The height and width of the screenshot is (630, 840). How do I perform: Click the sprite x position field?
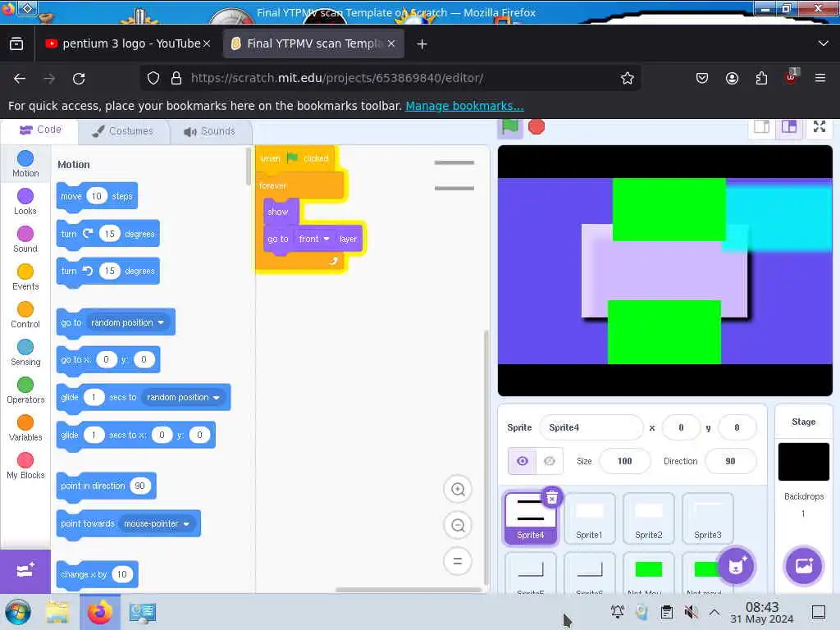[681, 427]
